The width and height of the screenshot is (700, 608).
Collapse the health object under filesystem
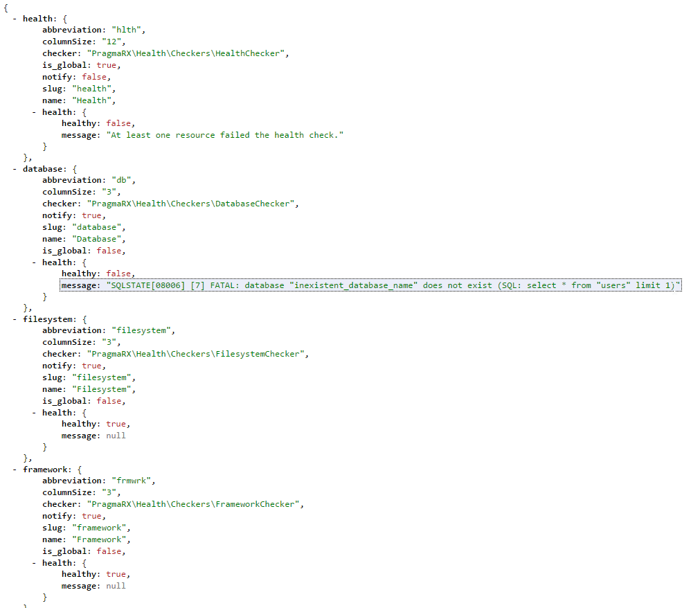point(34,413)
